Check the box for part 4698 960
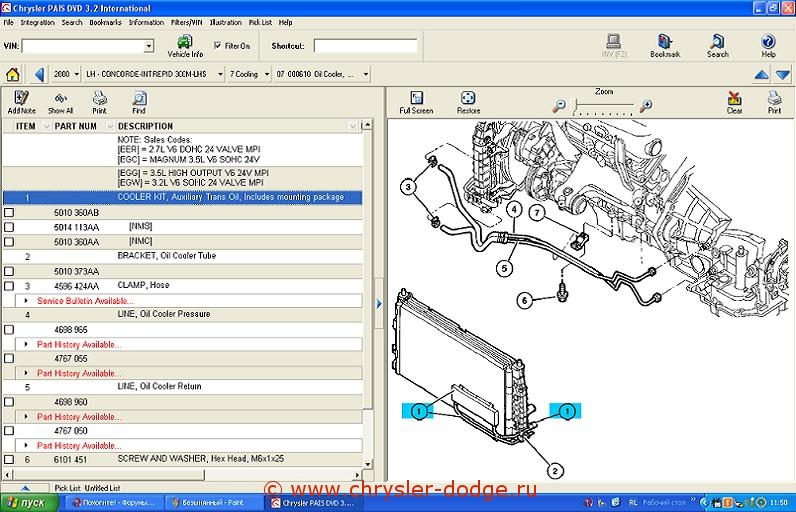796x512 pixels. click(9, 402)
